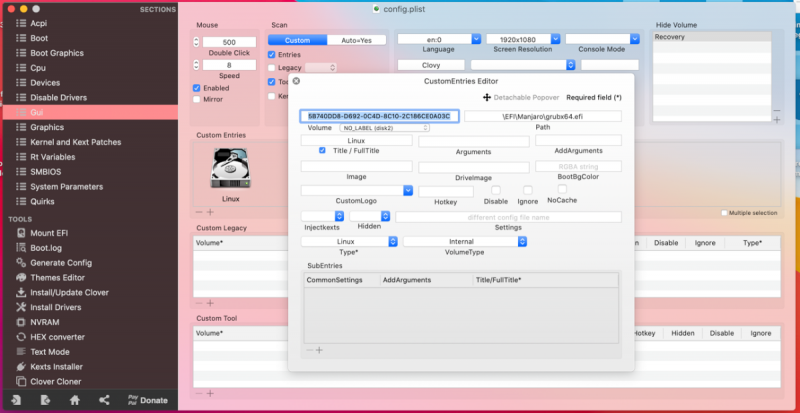Click the Hotkey input field
The width and height of the screenshot is (800, 413).
click(x=446, y=191)
